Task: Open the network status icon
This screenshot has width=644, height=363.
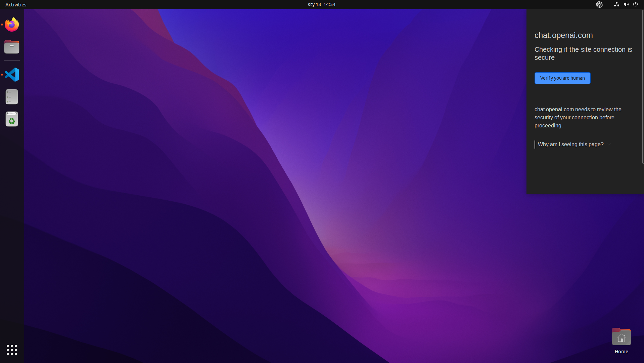Action: coord(616,4)
